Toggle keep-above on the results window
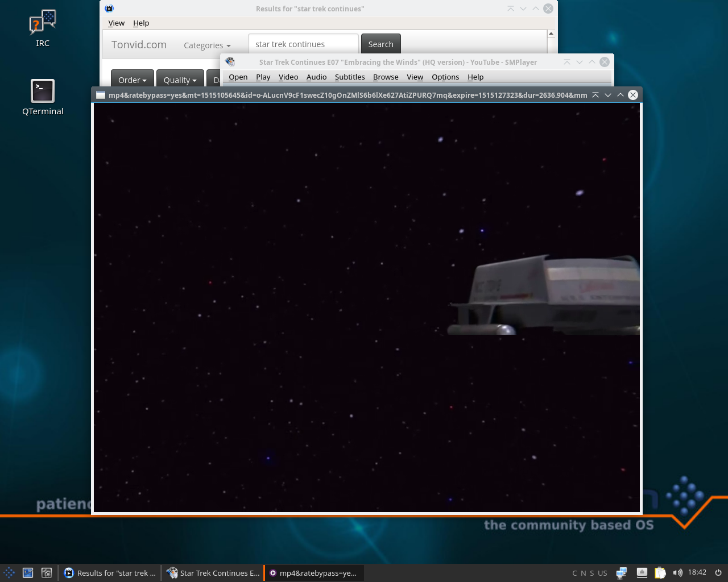The height and width of the screenshot is (582, 728). point(511,9)
